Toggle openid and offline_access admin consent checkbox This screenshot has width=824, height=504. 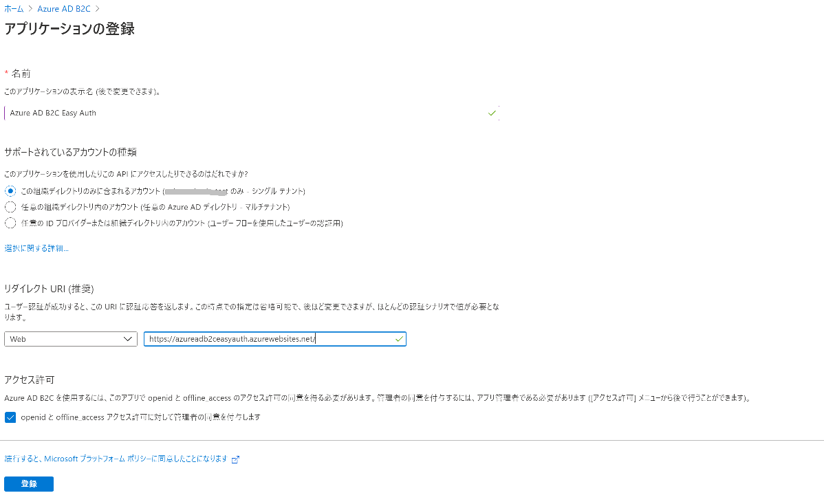pyautogui.click(x=10, y=417)
